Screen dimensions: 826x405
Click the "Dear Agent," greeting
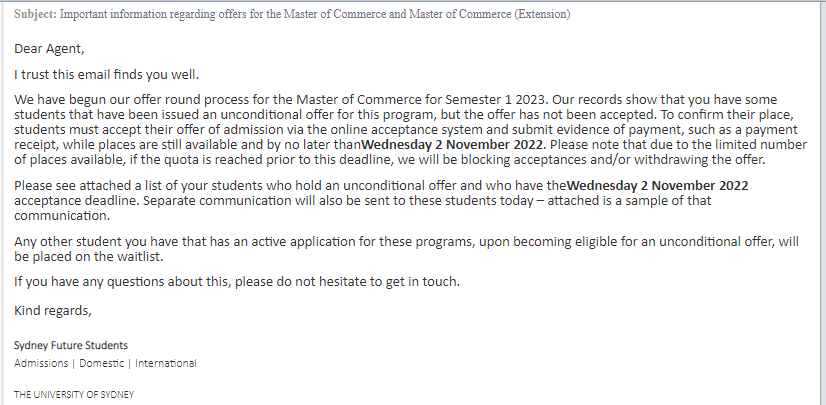[x=49, y=49]
